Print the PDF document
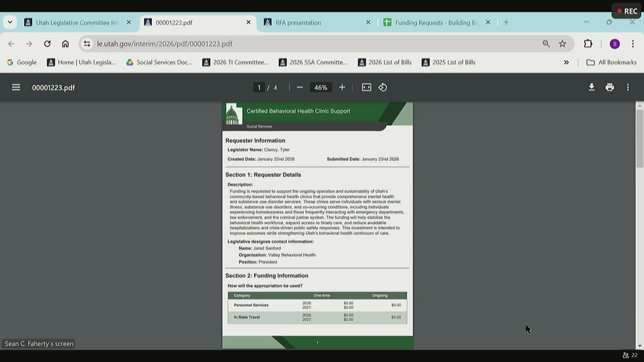The width and height of the screenshot is (644, 362). 610,87
